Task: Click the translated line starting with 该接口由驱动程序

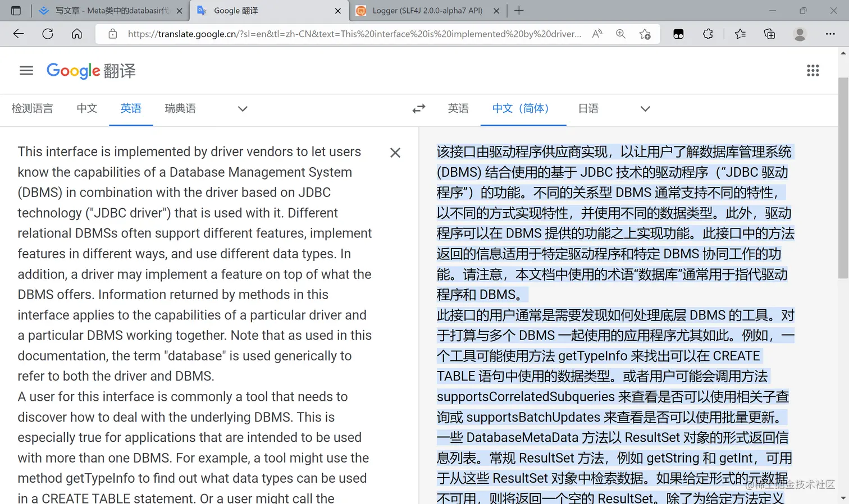Action: tap(614, 152)
